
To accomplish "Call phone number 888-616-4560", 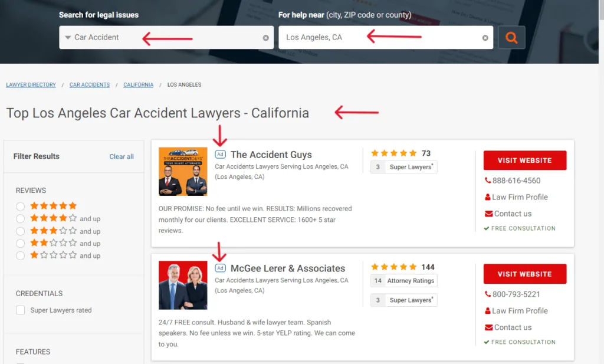I will tap(516, 181).
